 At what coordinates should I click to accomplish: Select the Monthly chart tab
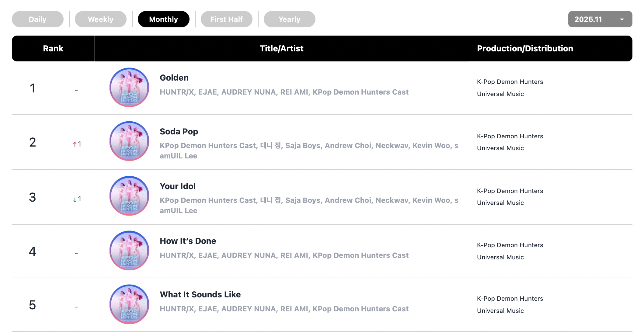click(164, 19)
